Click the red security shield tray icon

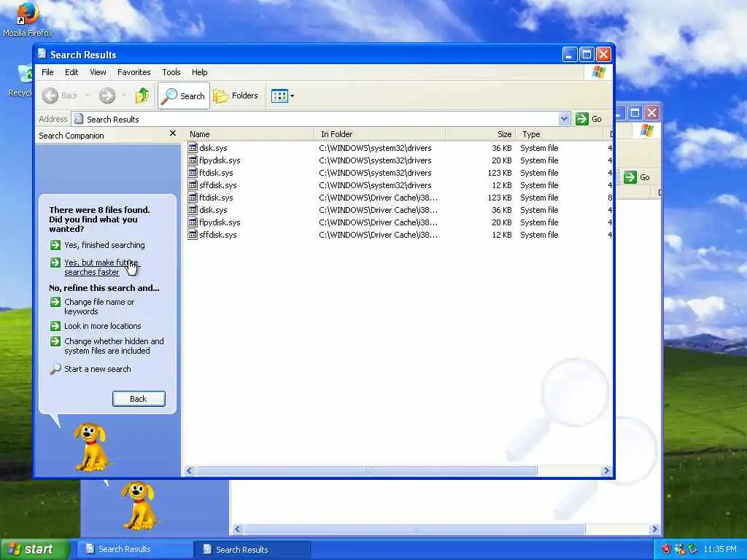pyautogui.click(x=666, y=549)
